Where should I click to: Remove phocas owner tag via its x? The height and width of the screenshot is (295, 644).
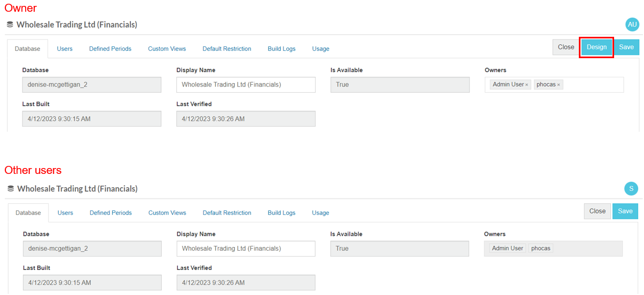[559, 85]
